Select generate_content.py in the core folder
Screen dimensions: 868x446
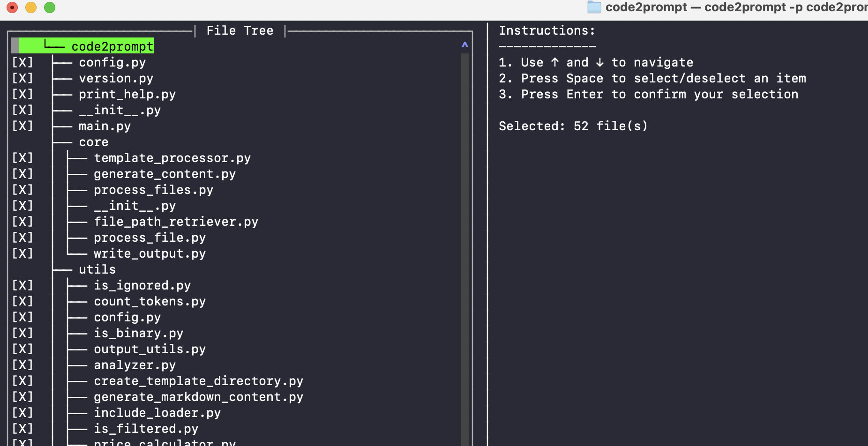(165, 174)
